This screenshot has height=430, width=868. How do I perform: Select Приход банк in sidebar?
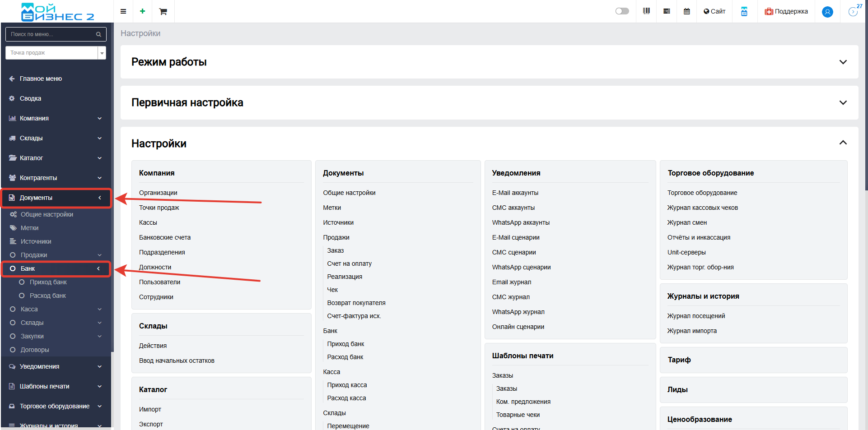48,282
